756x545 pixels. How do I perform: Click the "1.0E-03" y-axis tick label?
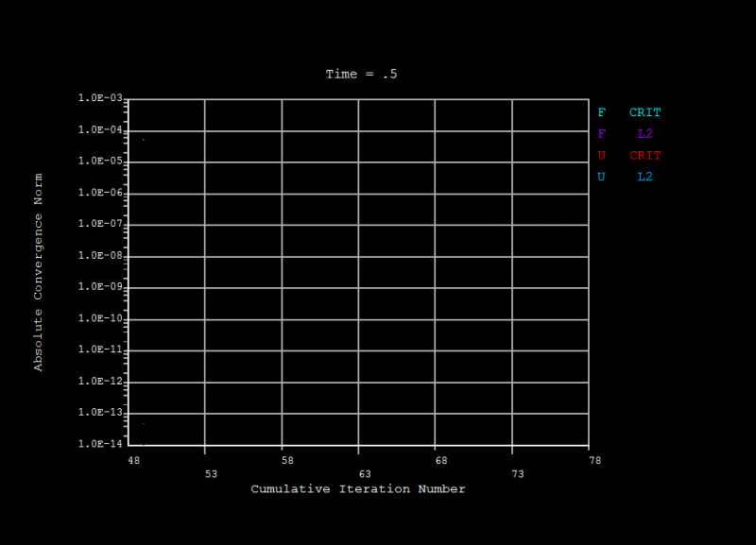[100, 98]
